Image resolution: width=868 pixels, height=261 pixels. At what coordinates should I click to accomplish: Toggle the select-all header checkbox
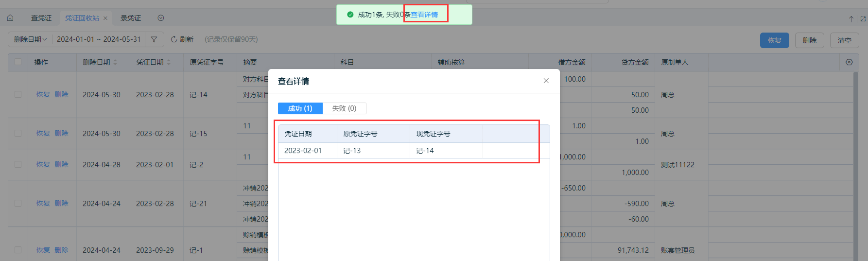coord(18,62)
